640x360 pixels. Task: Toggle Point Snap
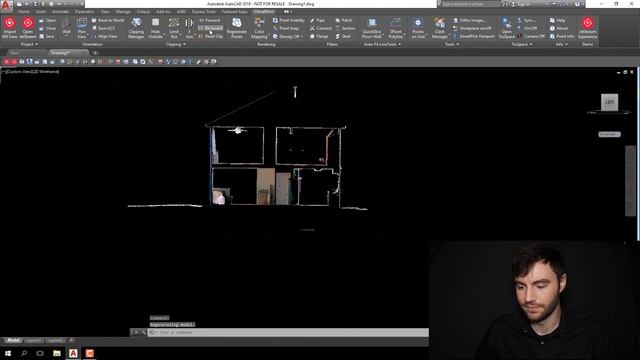[x=285, y=28]
